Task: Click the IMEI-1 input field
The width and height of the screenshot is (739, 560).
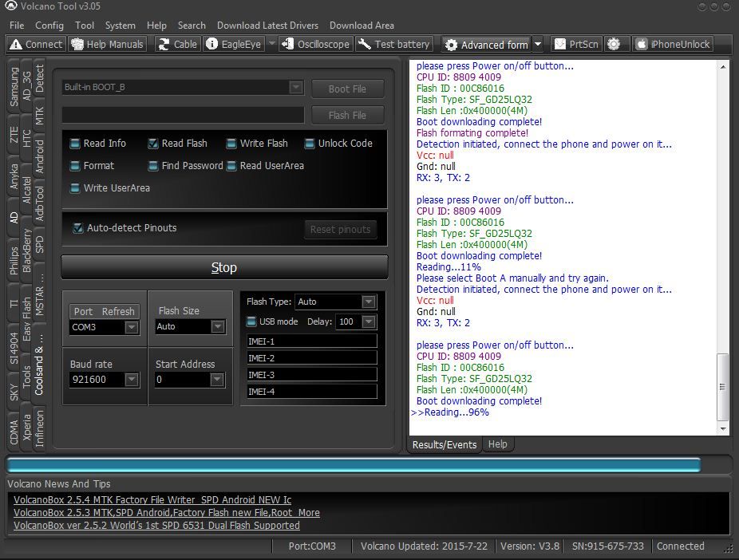Action: (x=311, y=341)
